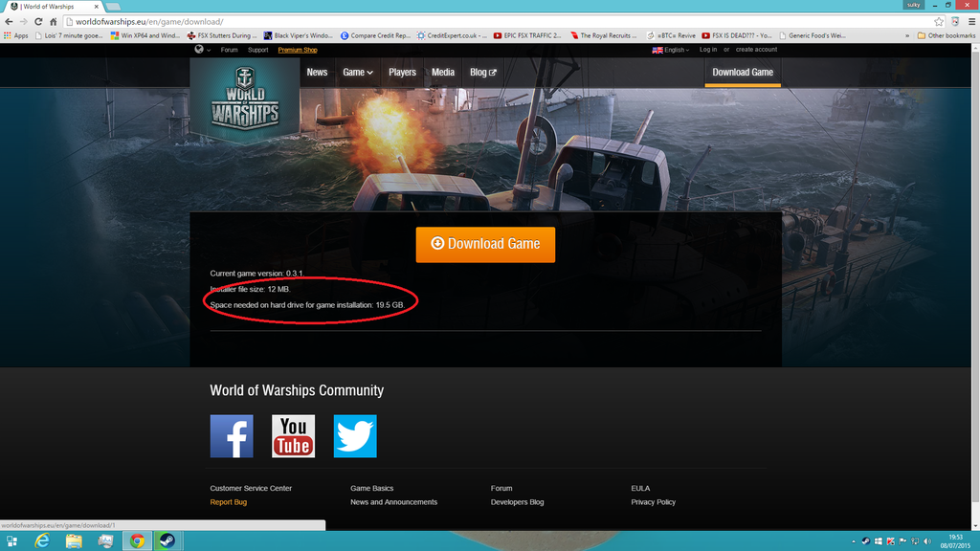Open the Twitter community icon
Image resolution: width=980 pixels, height=551 pixels.
(x=355, y=436)
